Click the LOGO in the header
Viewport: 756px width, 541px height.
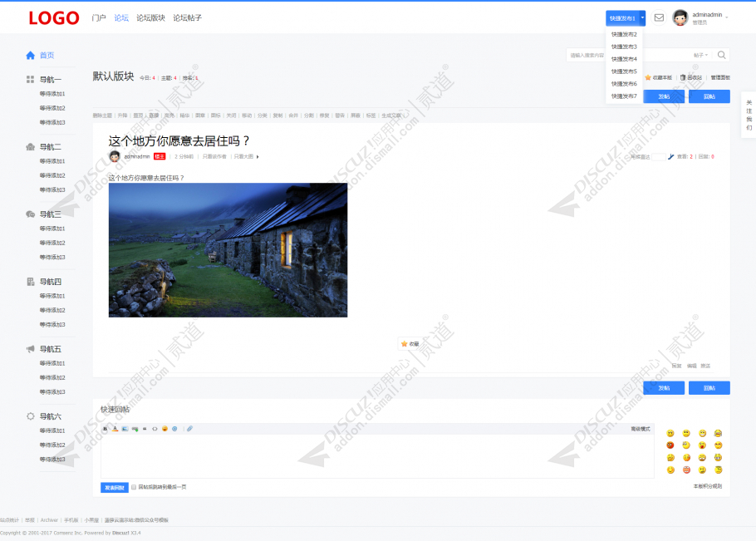point(54,17)
